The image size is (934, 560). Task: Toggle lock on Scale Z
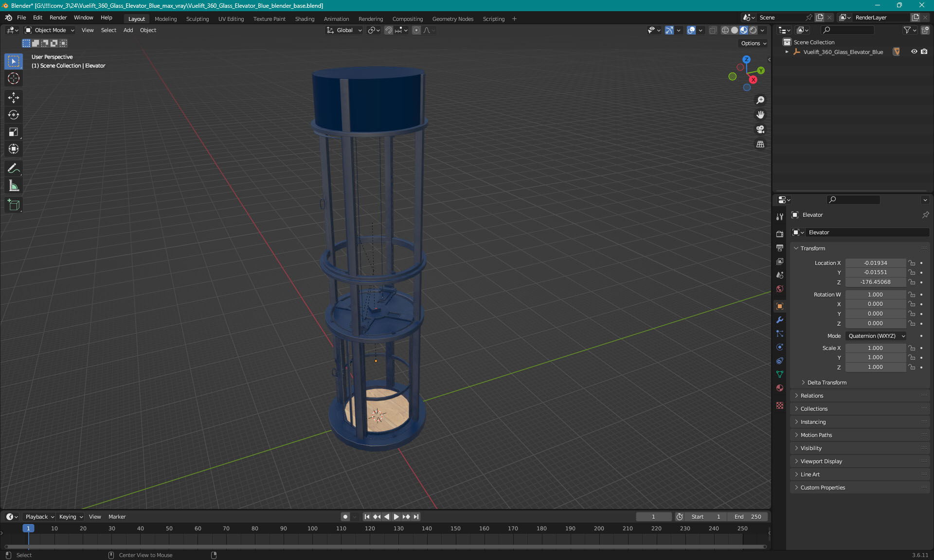[x=912, y=367]
